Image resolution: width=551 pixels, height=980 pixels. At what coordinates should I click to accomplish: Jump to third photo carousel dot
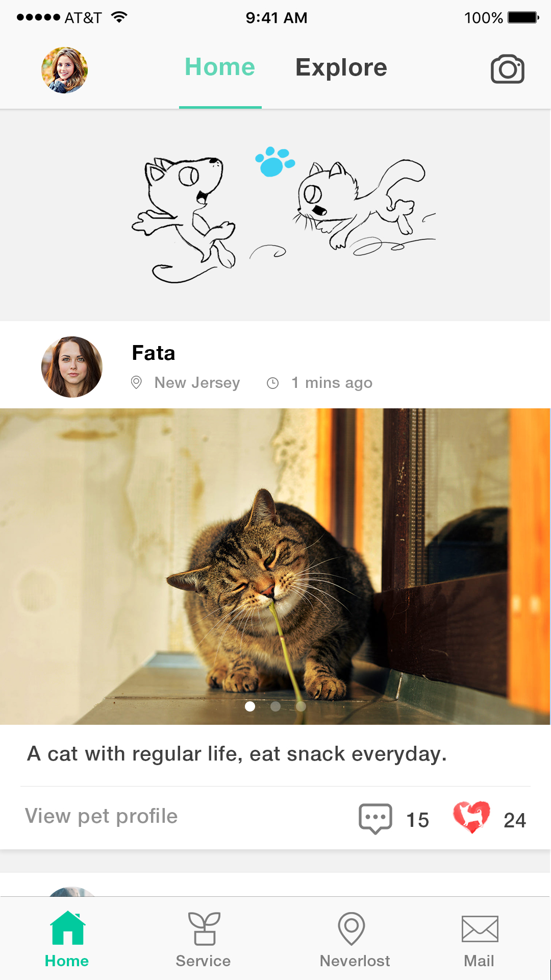coord(301,706)
